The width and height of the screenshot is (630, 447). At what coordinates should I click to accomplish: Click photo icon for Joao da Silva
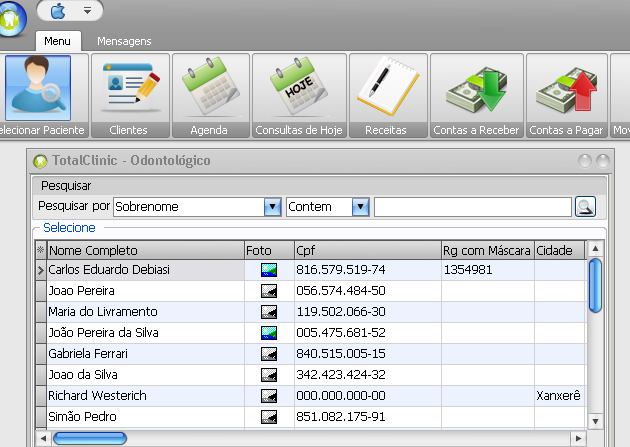click(269, 375)
